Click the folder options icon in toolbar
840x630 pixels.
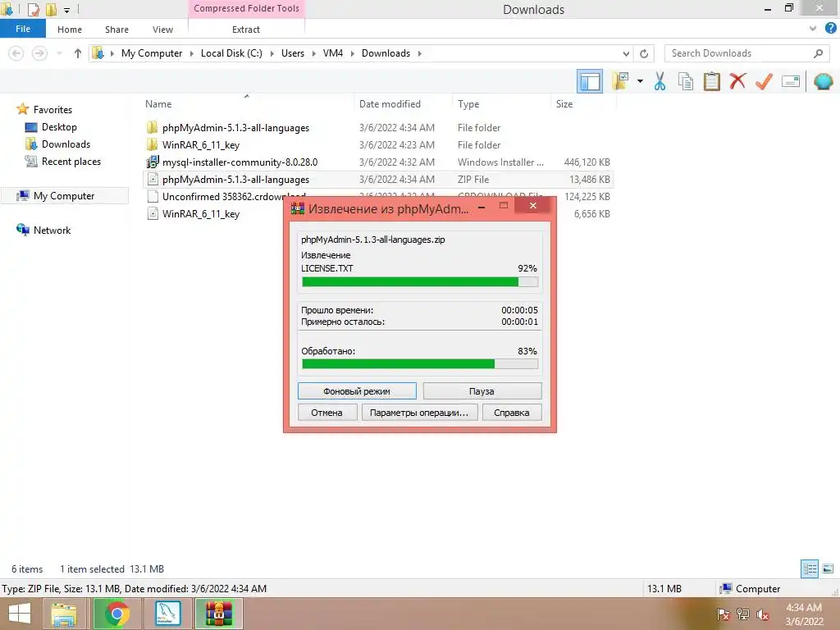point(620,81)
